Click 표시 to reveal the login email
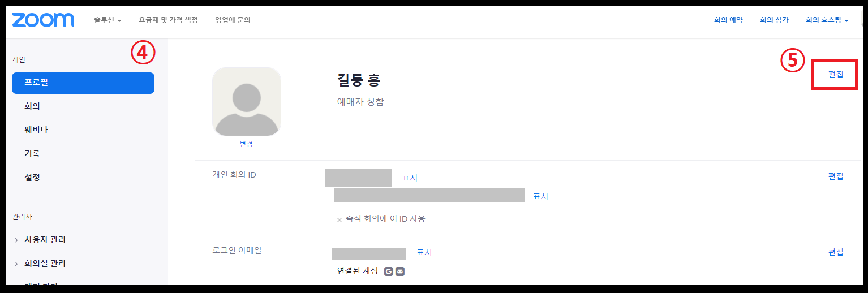Viewport: 868px width, 293px height. point(424,253)
